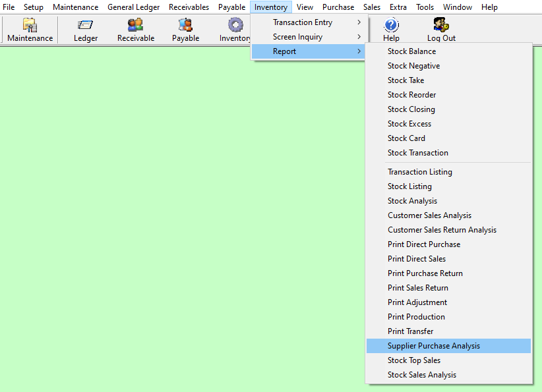
Task: Choose Print Purchase Return
Action: tap(448, 273)
